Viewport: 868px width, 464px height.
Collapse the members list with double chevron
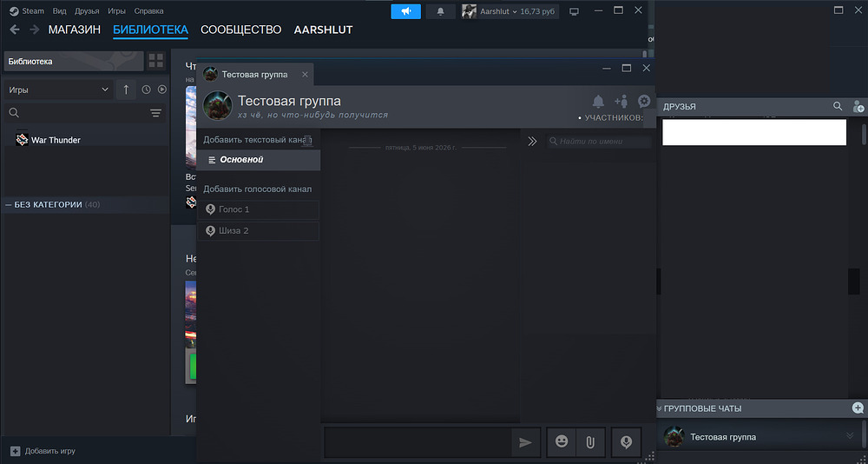[532, 142]
